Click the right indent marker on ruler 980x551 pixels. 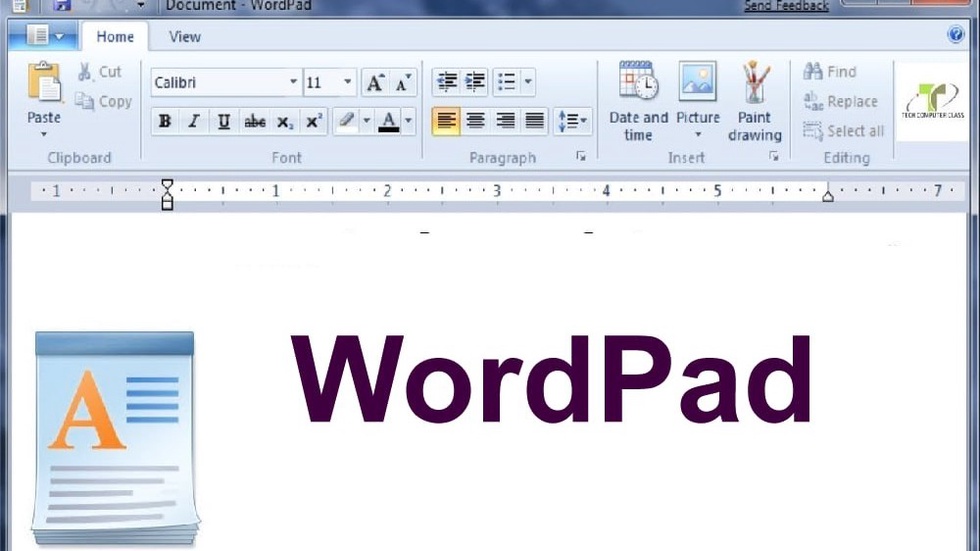(827, 196)
